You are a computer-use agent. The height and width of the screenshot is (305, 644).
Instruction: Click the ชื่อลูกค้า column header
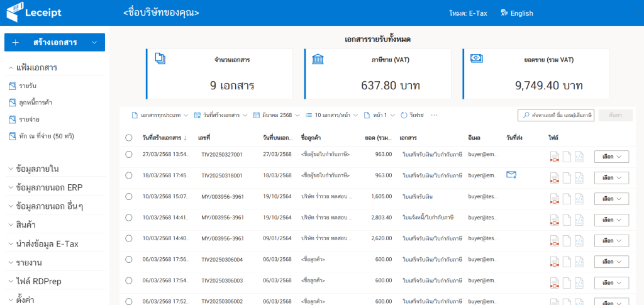coord(312,138)
